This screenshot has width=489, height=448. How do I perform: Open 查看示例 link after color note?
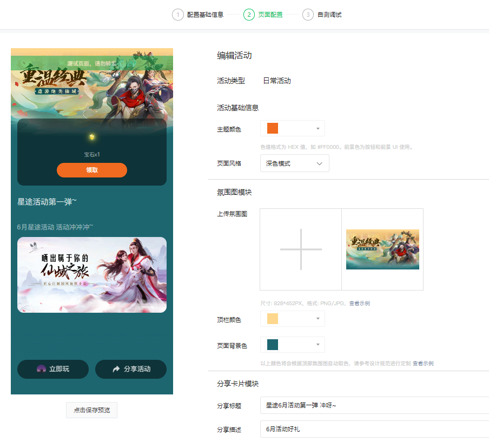423,364
